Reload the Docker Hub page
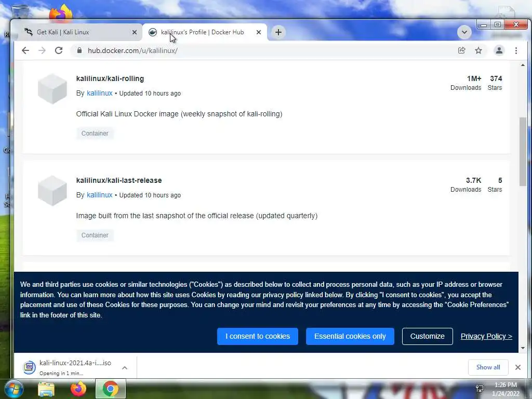 pos(59,50)
